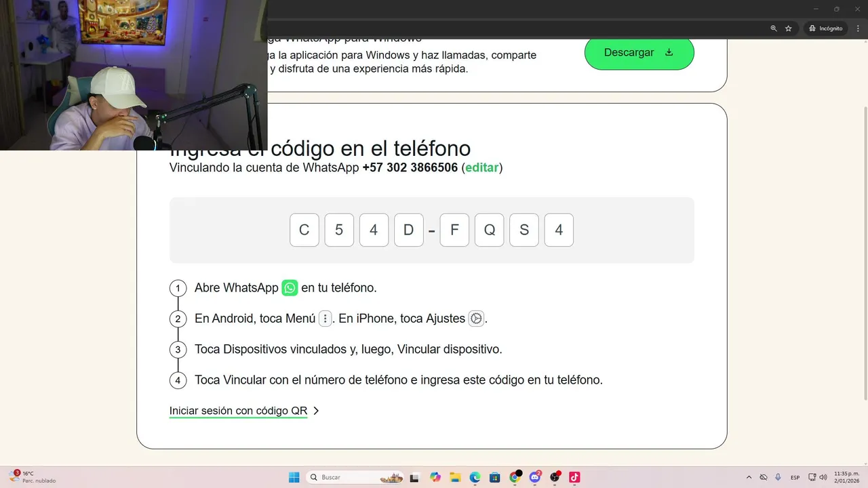Click the Incógnito profile indicator
Viewport: 868px width, 488px height.
point(825,28)
